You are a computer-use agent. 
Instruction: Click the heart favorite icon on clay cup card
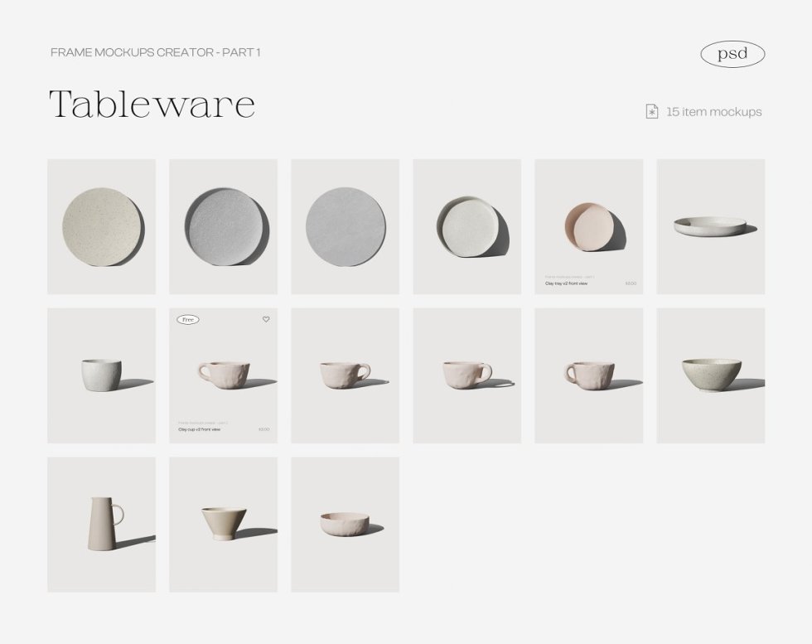[266, 319]
